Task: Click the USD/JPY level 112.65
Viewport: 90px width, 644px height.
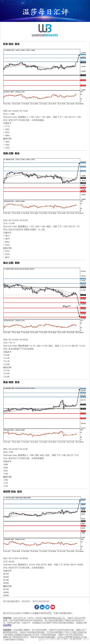Action: click(x=6, y=377)
